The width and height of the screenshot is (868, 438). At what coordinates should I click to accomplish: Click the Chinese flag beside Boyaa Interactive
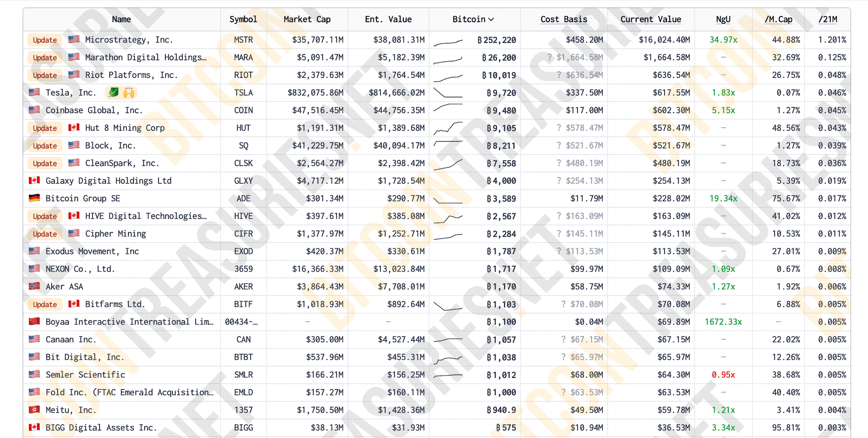(34, 322)
